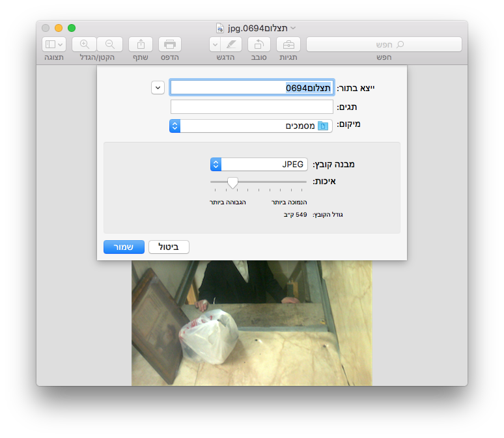Click the green fullscreen window button
This screenshot has height=438, width=504.
click(x=72, y=28)
